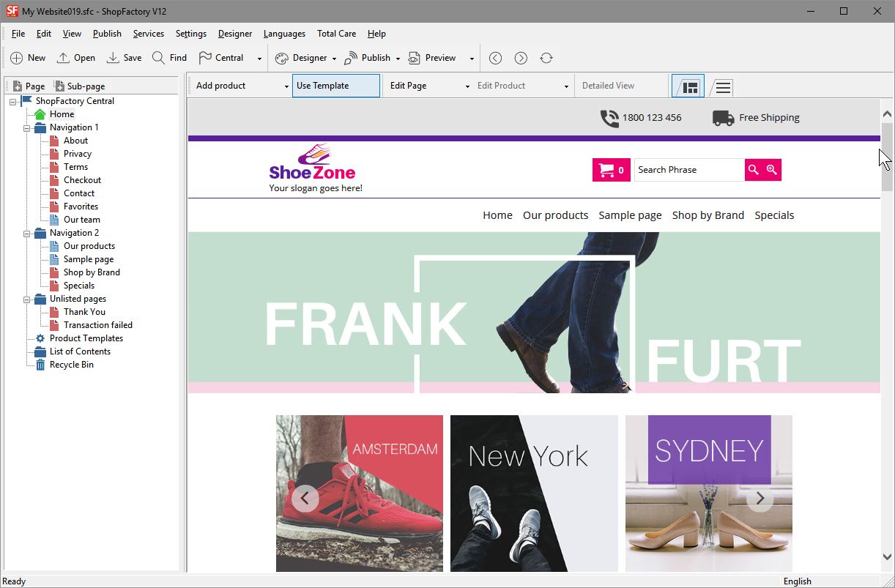Switch to the plain list layout view icon

[x=722, y=86]
